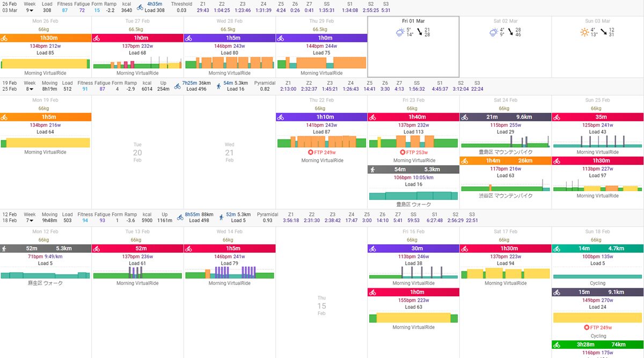This screenshot has width=644, height=358.
Task: Click the power chart of Wed 14 Feb ride
Action: 229,273
